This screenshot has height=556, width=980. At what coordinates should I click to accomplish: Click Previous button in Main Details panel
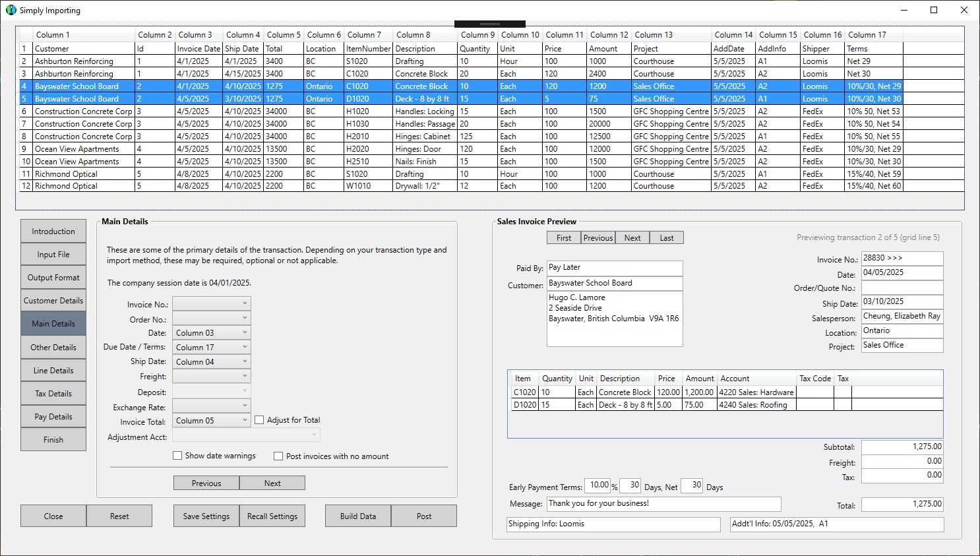point(206,483)
